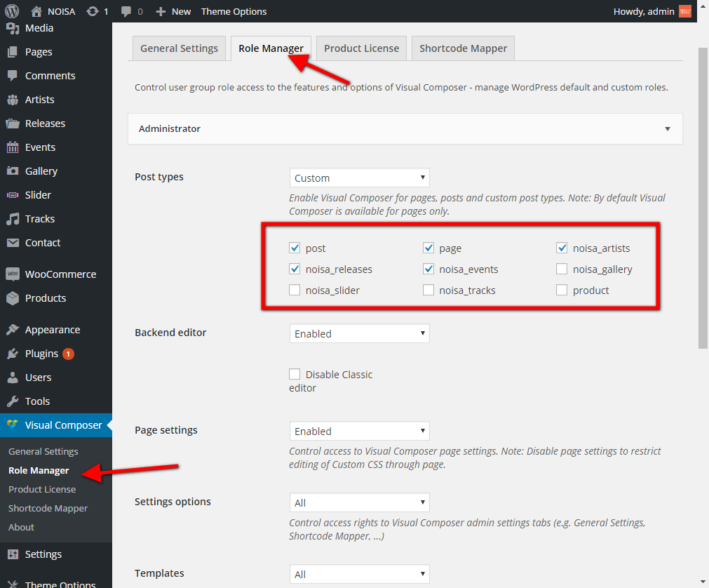Open the Post types Custom dropdown
The image size is (709, 588).
pyautogui.click(x=359, y=178)
